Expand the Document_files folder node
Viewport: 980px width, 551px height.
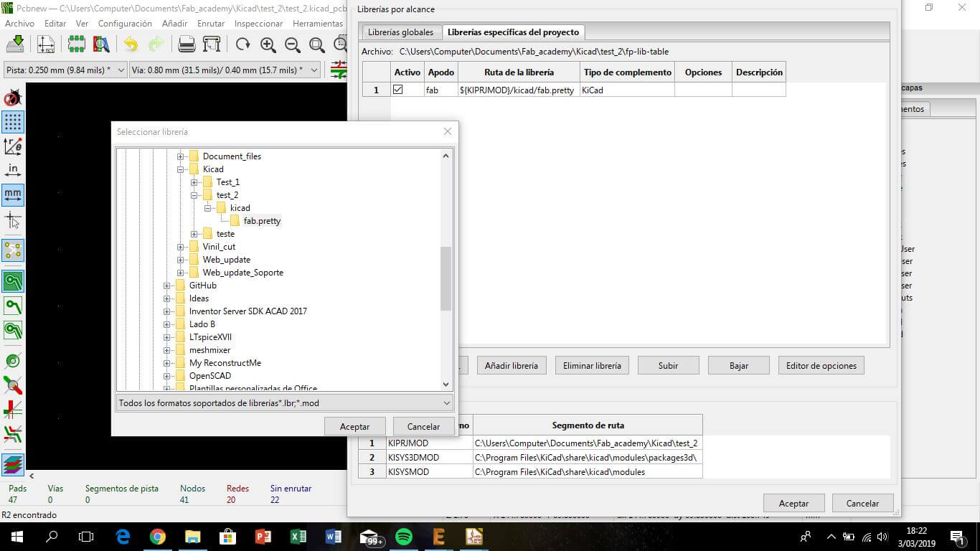180,156
